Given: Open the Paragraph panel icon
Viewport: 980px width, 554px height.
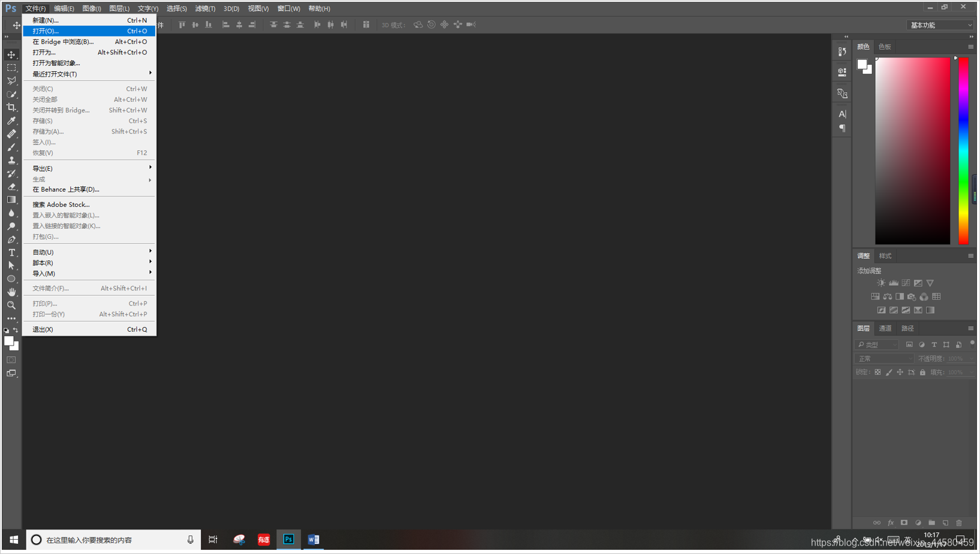Looking at the screenshot, I should (842, 128).
